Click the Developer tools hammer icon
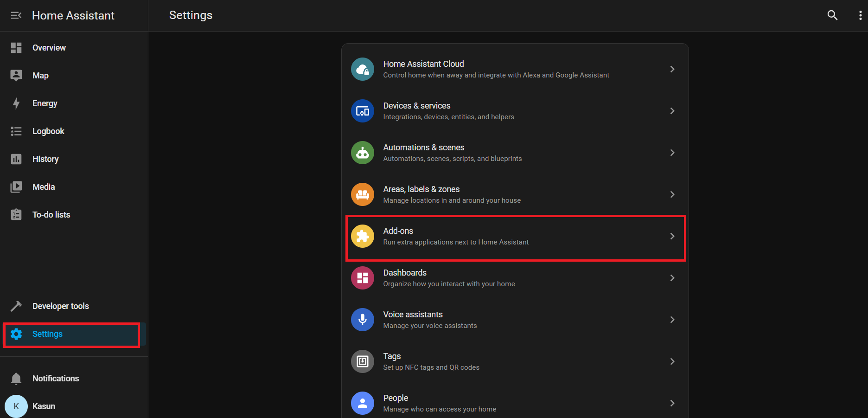Viewport: 868px width, 418px height. pos(16,306)
